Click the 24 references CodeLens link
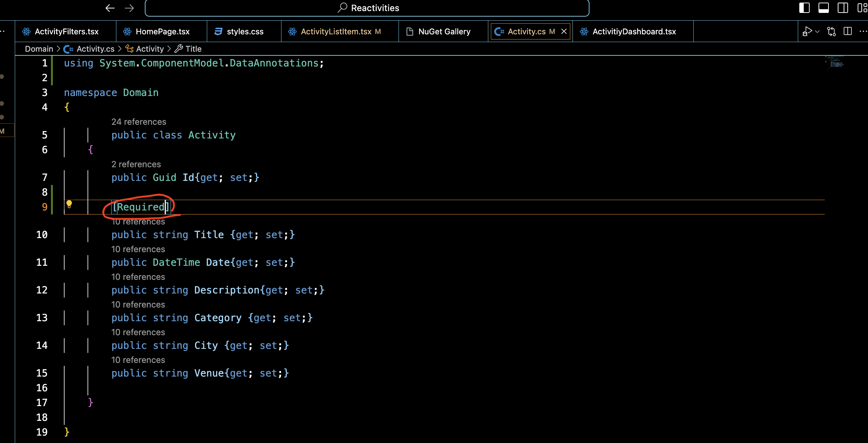Screen dimensions: 868x443 click(x=139, y=122)
